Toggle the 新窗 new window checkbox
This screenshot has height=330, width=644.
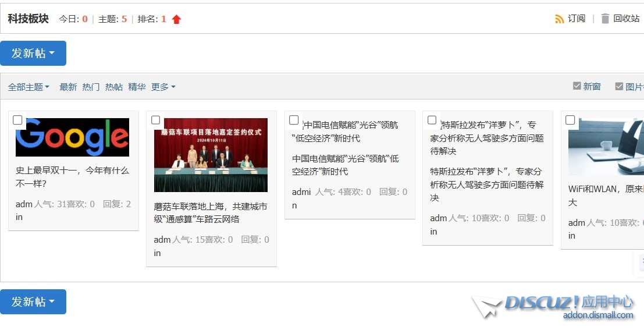pos(577,86)
